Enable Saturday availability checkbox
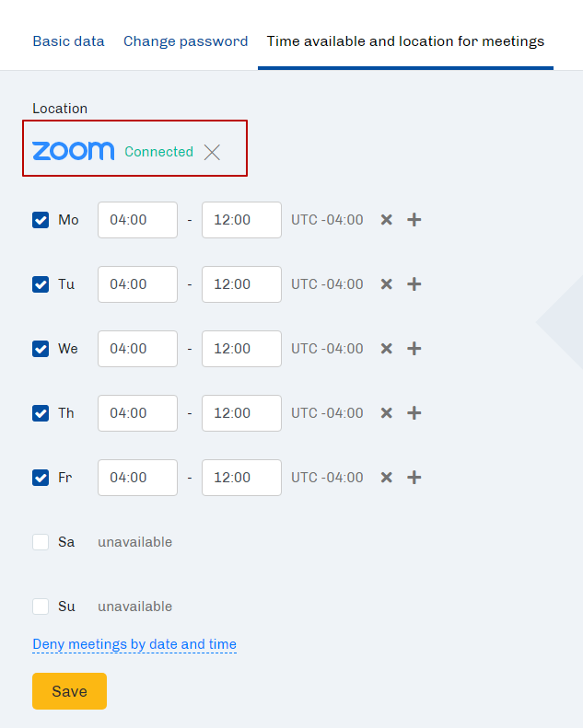583x728 pixels. click(41, 542)
